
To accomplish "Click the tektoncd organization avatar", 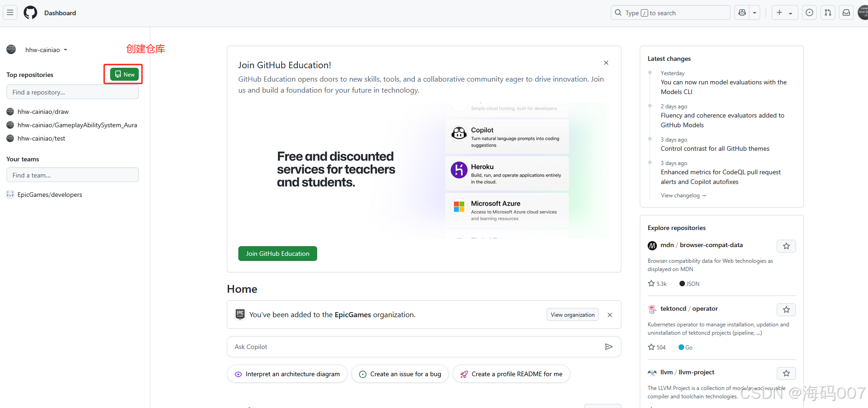I will (652, 309).
